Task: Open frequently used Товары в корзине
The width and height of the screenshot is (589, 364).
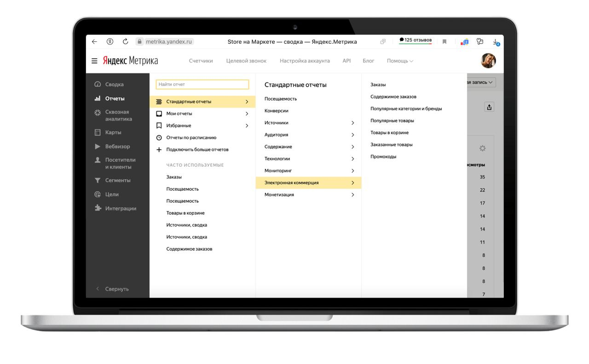Action: pos(185,213)
